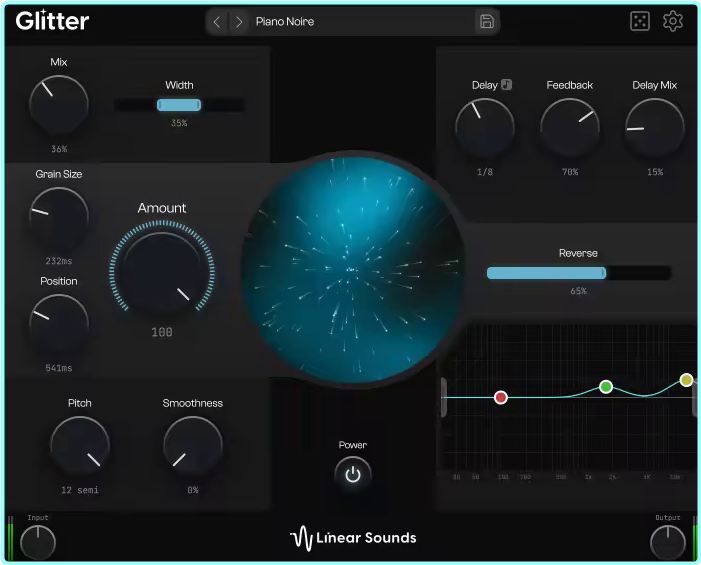Click the Delay Mix knob
This screenshot has width=701, height=565.
655,128
